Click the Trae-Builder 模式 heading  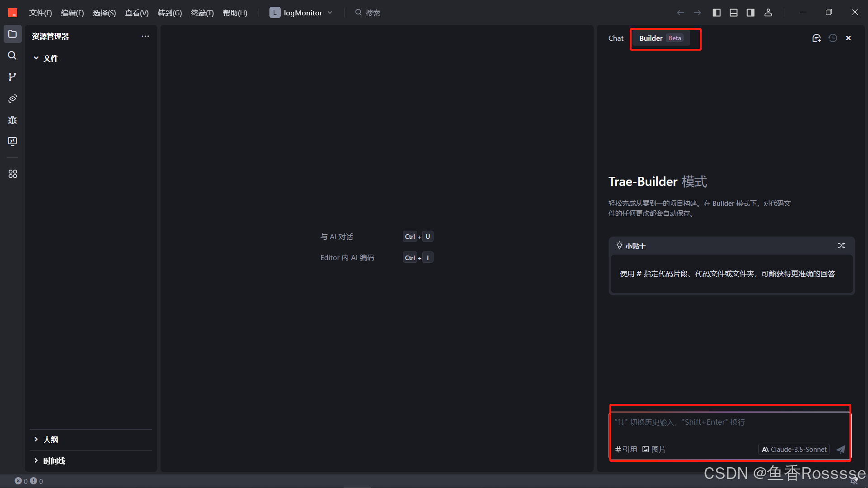[x=658, y=181]
